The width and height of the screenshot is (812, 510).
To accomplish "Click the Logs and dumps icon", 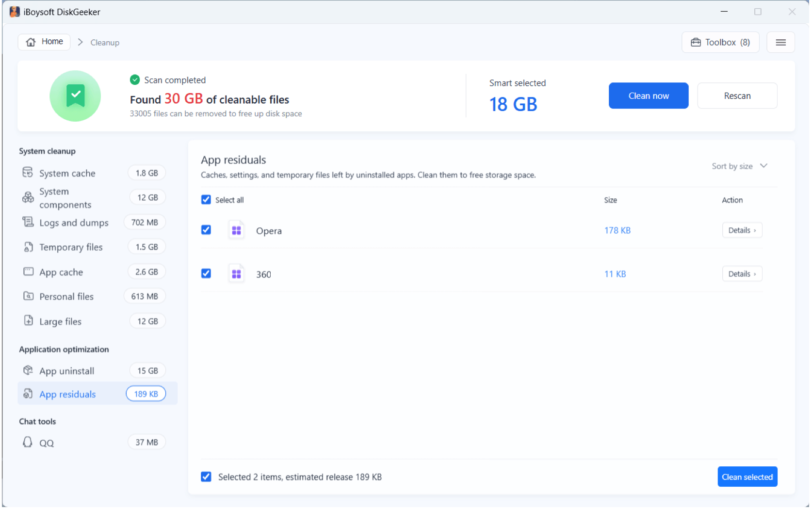I will (x=28, y=222).
